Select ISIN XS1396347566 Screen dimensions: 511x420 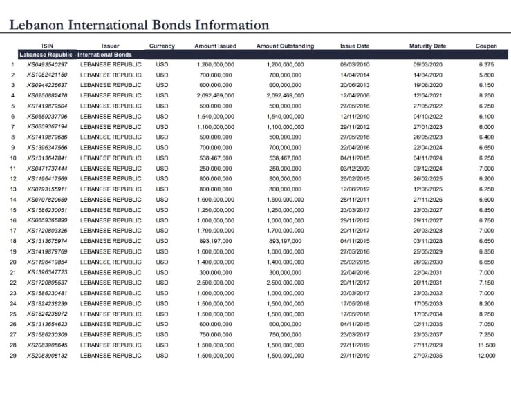click(x=47, y=148)
